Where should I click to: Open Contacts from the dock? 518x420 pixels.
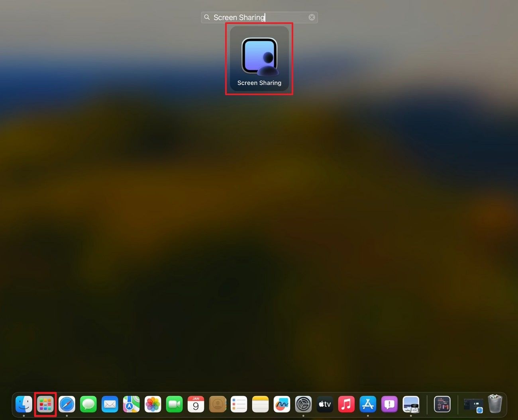pyautogui.click(x=217, y=404)
